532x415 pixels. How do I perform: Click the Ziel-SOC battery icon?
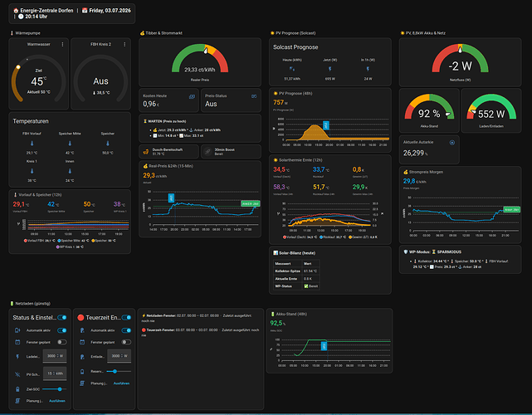coord(17,389)
